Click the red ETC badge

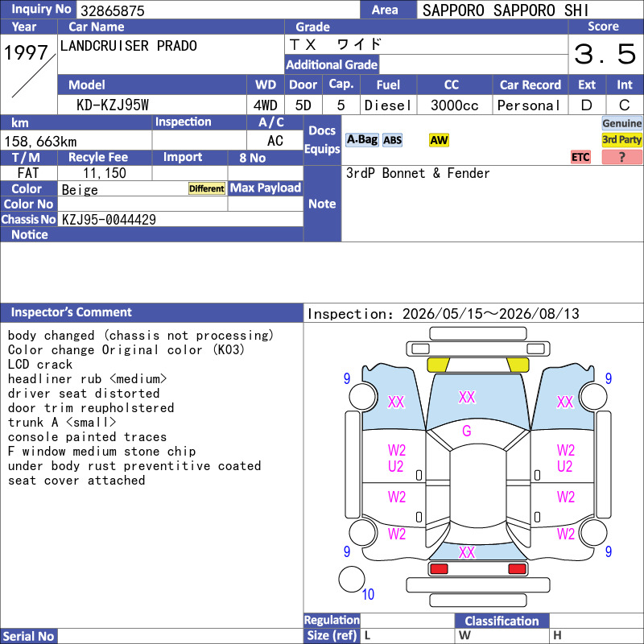point(580,157)
